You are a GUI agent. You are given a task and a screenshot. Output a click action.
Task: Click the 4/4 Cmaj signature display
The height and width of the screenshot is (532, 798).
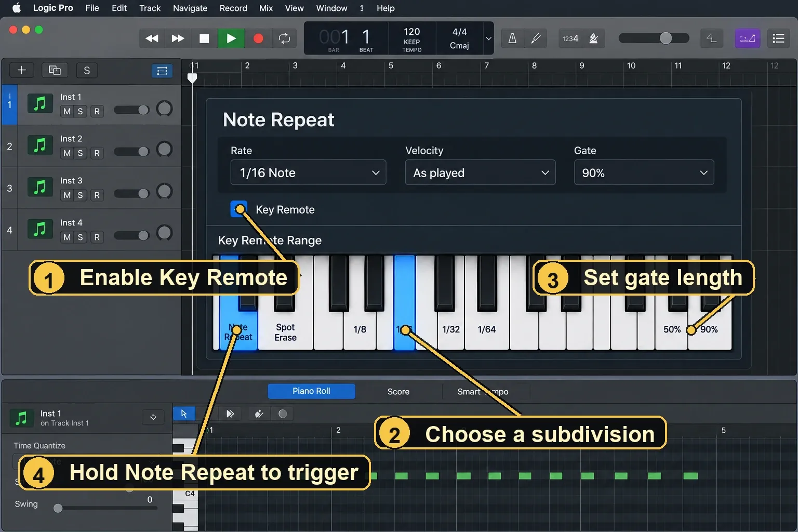pos(459,38)
